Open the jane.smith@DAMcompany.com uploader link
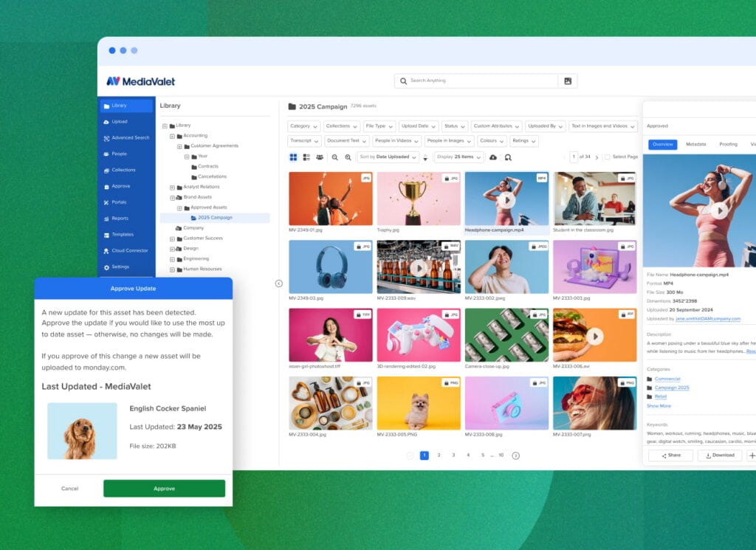This screenshot has width=756, height=550. pyautogui.click(x=710, y=319)
